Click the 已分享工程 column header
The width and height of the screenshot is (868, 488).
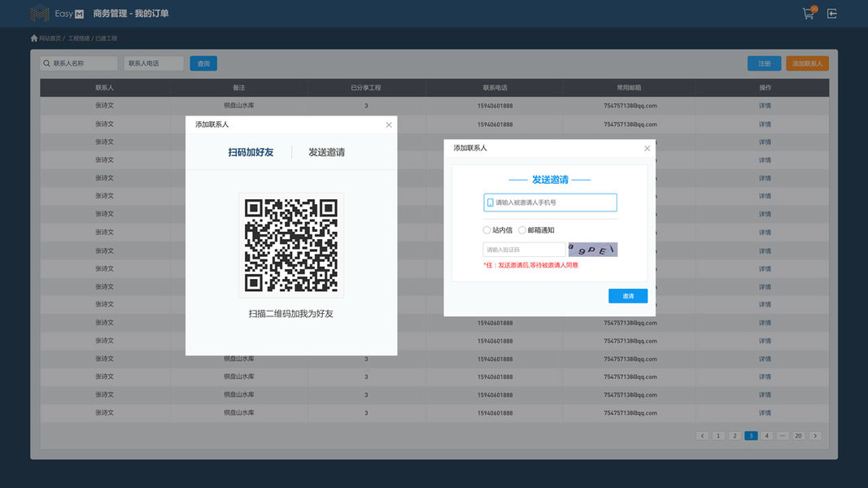pyautogui.click(x=366, y=88)
